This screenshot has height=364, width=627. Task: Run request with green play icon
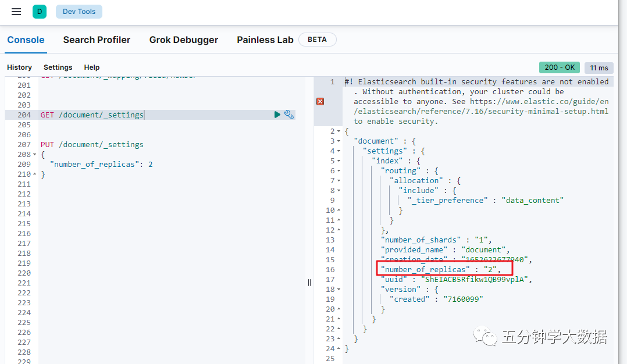(x=277, y=115)
